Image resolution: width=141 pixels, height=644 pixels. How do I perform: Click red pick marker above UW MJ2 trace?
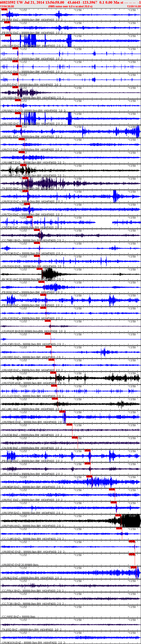tap(133, 567)
